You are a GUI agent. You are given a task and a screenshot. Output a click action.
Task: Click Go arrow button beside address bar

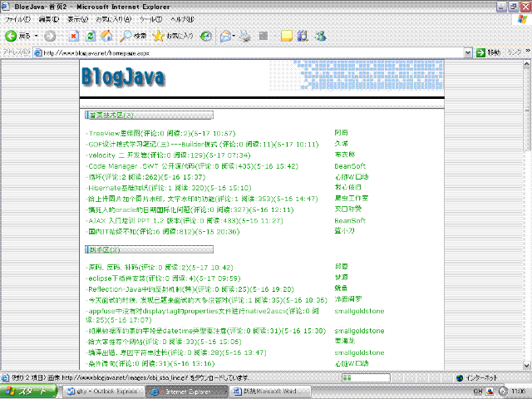point(480,52)
